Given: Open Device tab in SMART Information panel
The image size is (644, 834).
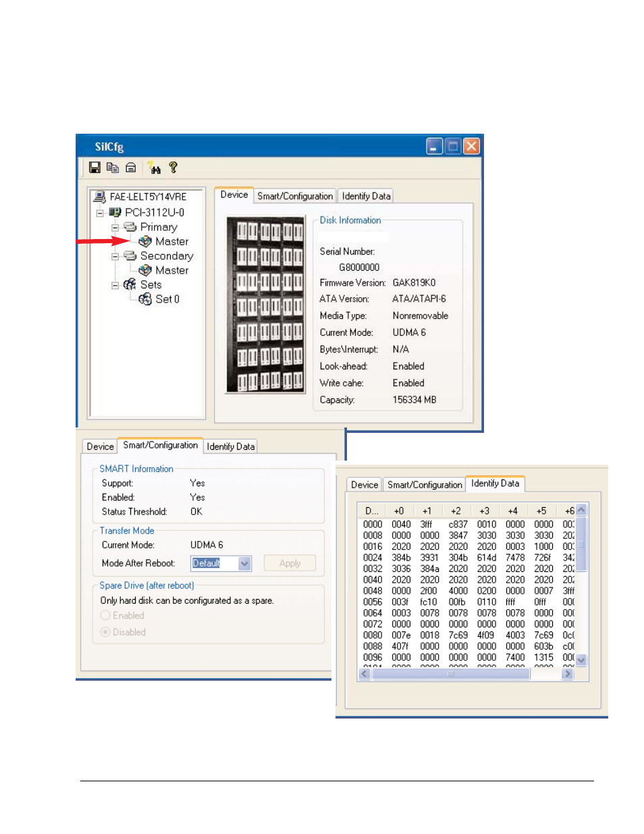Looking at the screenshot, I should 100,446.
